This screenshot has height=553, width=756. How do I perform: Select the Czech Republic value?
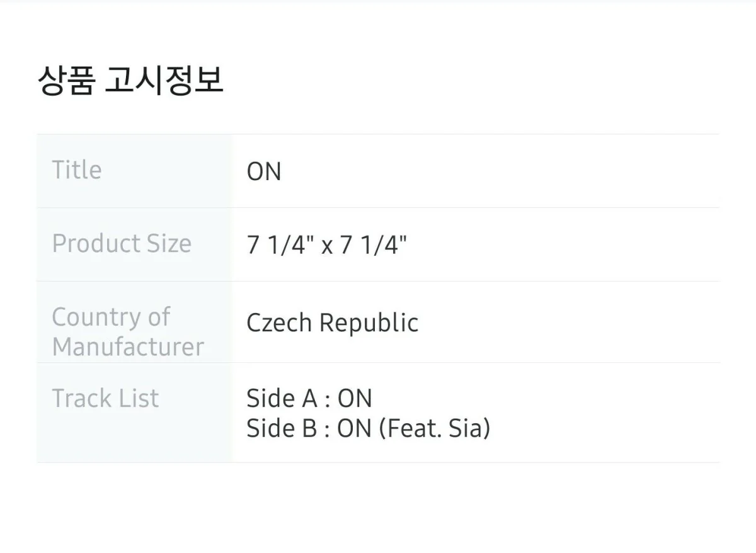pos(332,323)
